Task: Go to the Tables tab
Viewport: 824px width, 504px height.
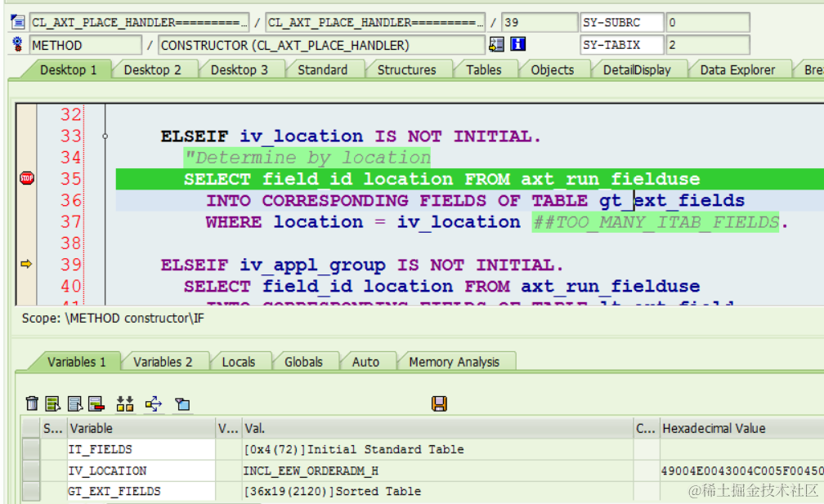Action: click(484, 69)
